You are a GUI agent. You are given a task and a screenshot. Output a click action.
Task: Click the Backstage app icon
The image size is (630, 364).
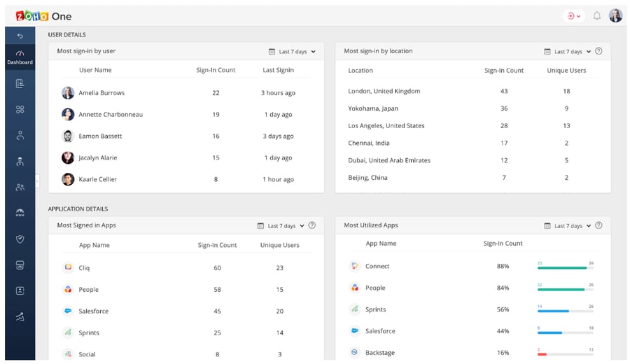pos(354,352)
